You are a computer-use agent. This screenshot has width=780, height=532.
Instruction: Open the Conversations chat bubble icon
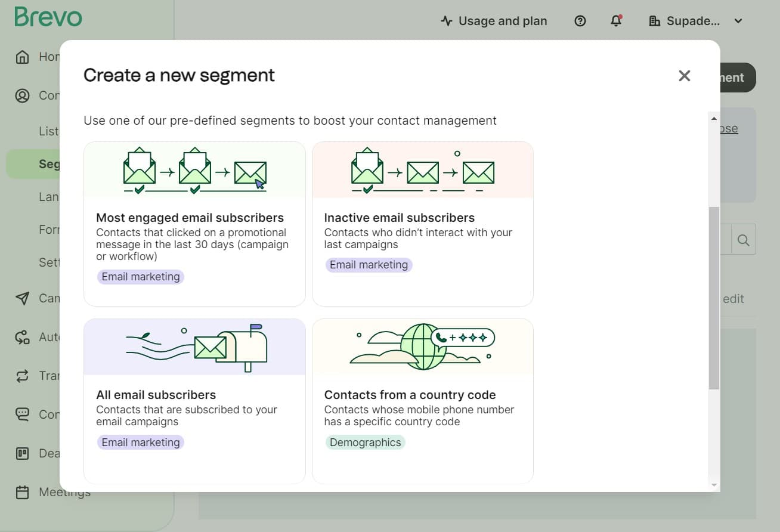(22, 414)
